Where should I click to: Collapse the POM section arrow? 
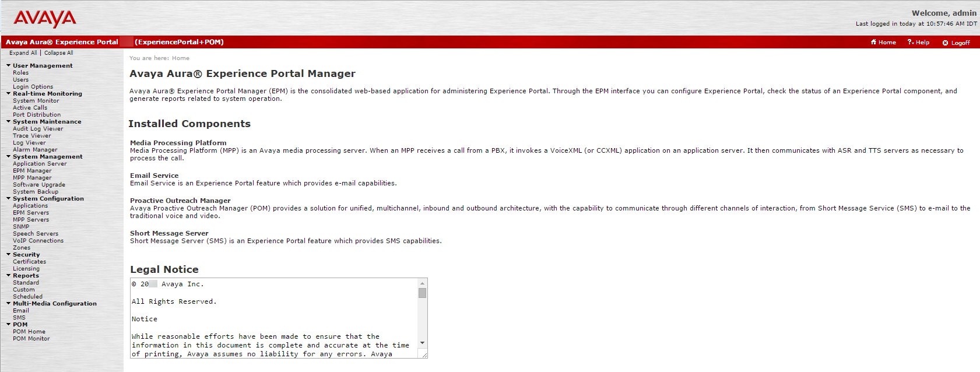8,324
